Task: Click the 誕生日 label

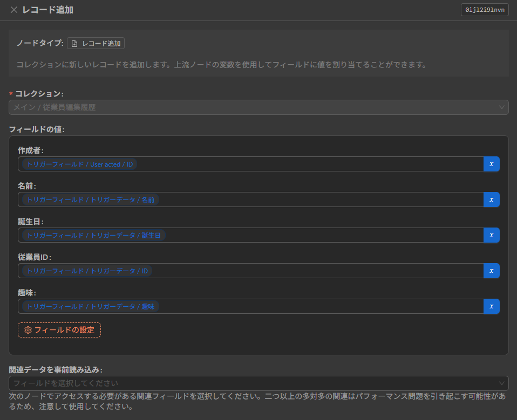Action: point(31,222)
